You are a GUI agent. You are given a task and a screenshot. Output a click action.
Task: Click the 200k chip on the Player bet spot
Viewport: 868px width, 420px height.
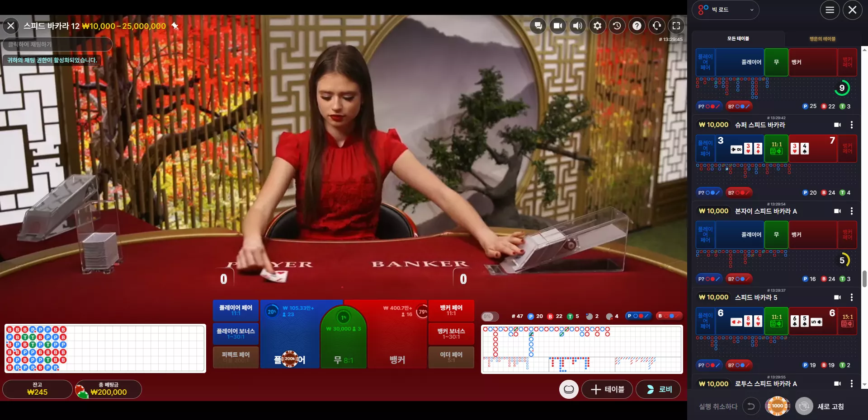click(290, 359)
